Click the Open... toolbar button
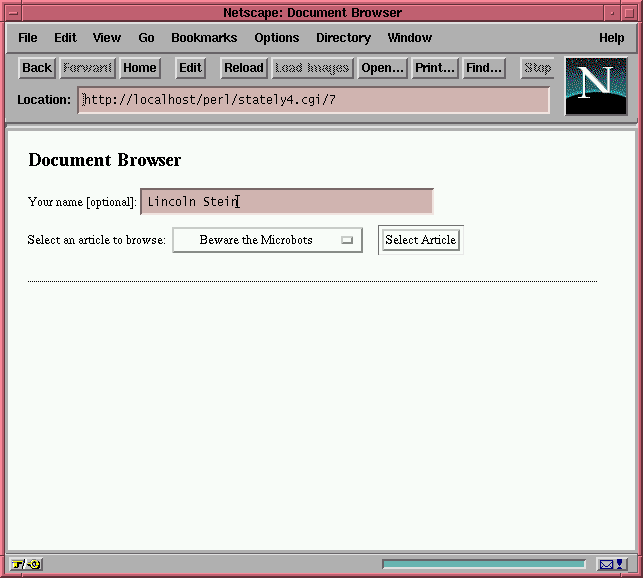 [382, 68]
